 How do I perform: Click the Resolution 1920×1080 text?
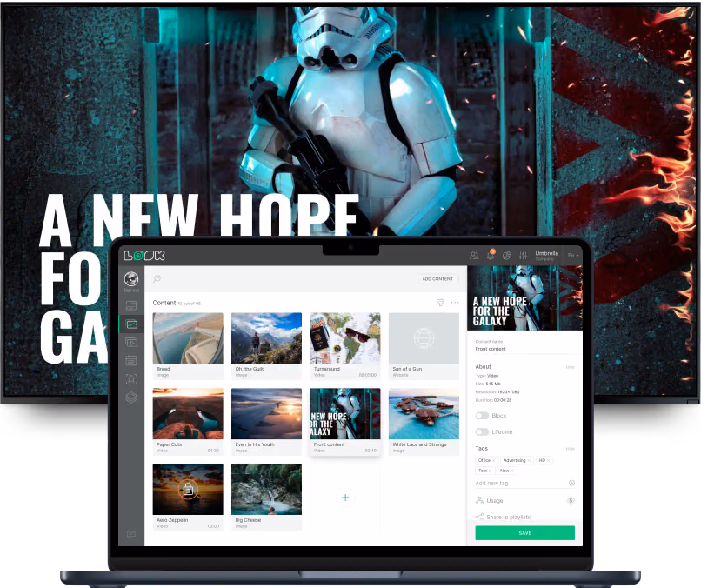click(x=497, y=392)
